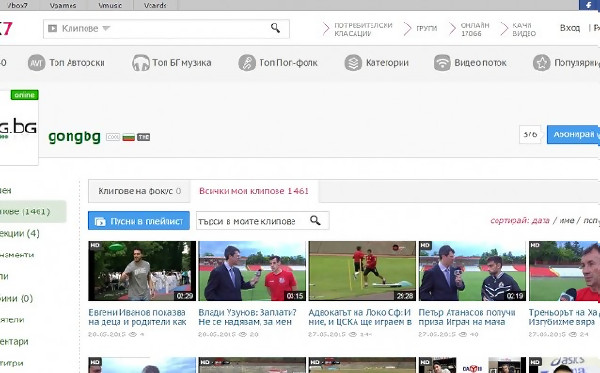This screenshot has height=373, width=600.
Task: Open Влади Узунов video thumbnail
Action: pos(252,271)
